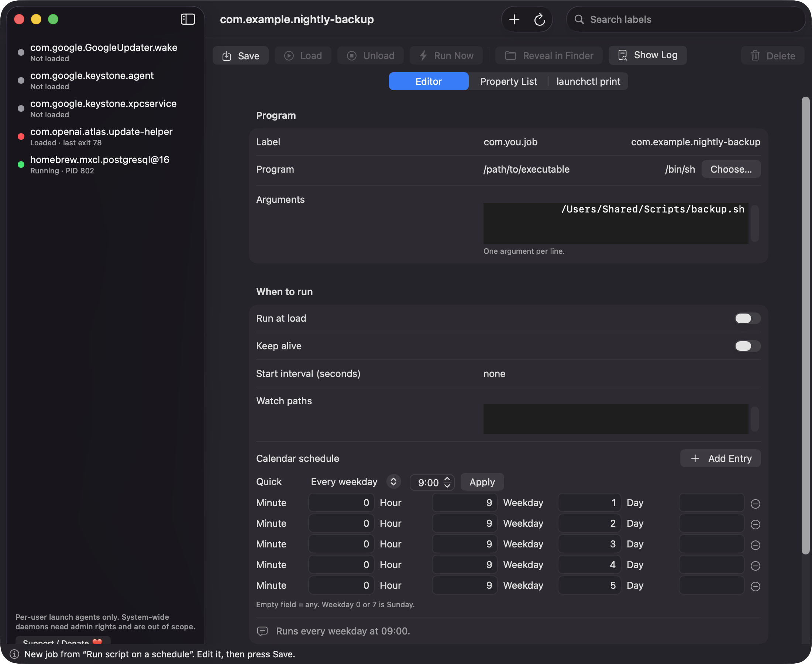This screenshot has height=664, width=812.
Task: Click Reveal in Finder
Action: click(549, 55)
